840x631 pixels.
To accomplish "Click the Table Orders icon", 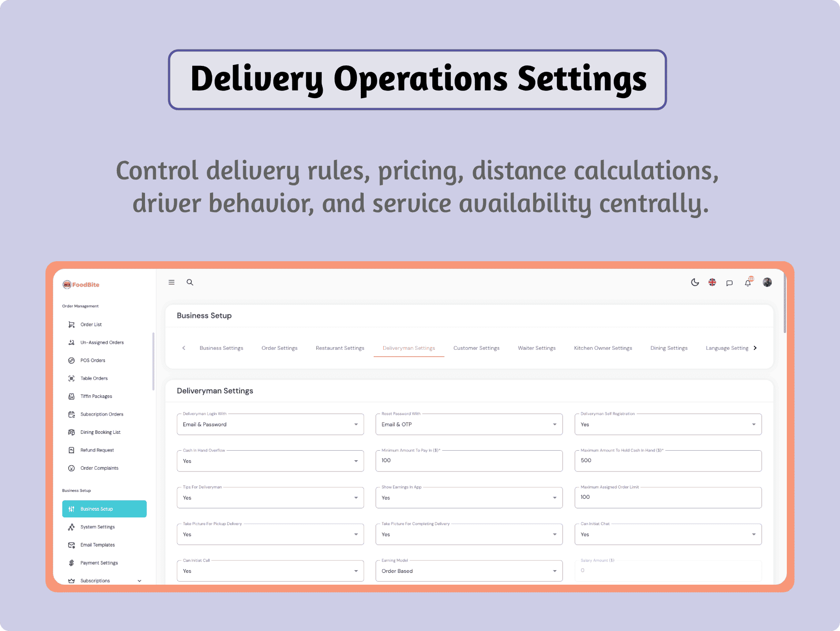I will pos(71,378).
